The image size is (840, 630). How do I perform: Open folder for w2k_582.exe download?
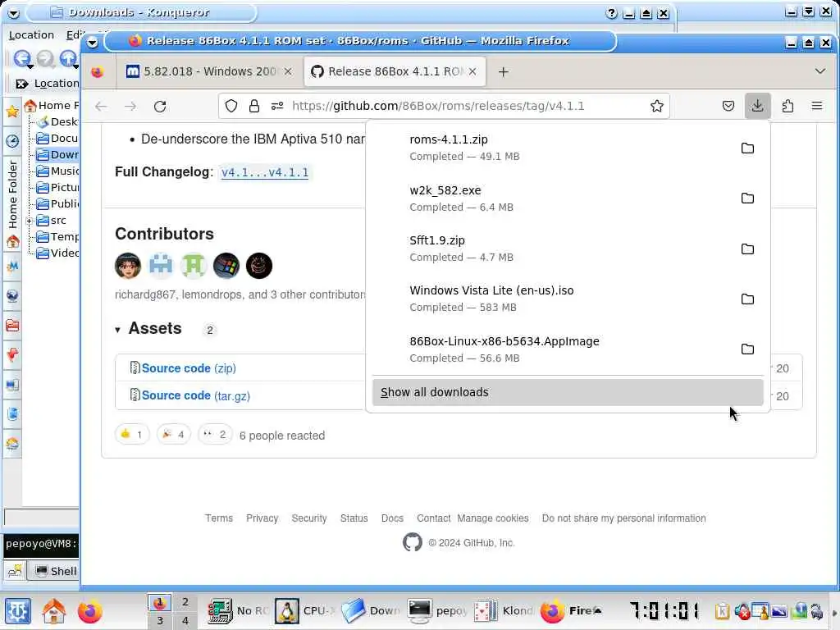[x=747, y=199]
